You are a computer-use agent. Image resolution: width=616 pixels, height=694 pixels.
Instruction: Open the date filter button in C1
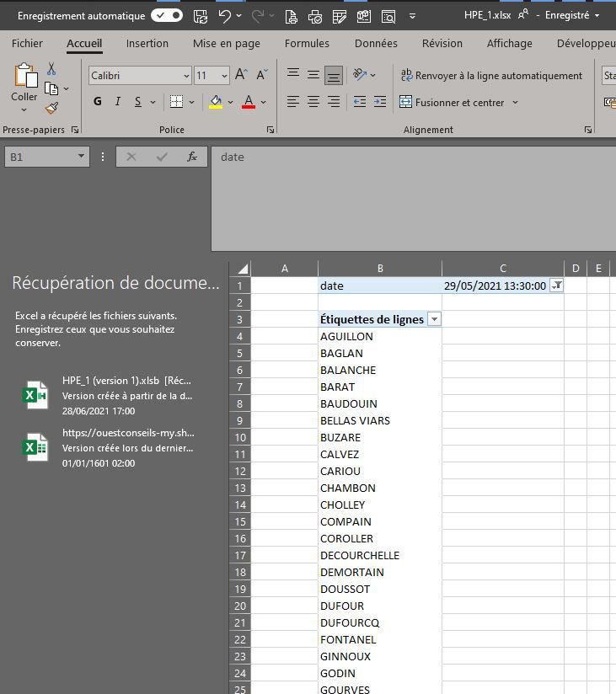point(557,286)
